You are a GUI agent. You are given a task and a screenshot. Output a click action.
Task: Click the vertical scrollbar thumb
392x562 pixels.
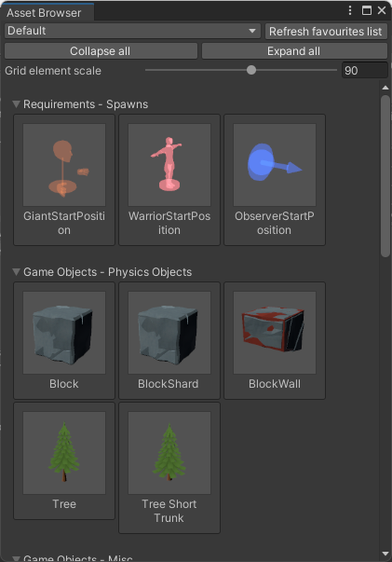click(385, 176)
